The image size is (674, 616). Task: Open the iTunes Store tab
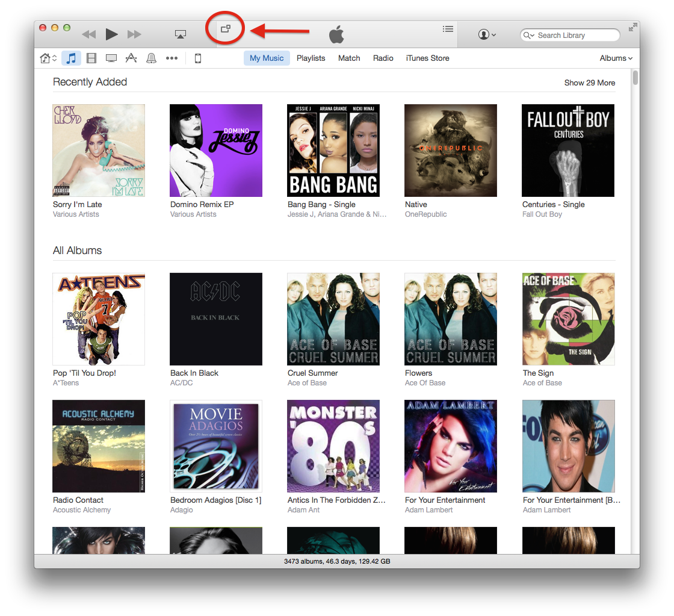click(428, 58)
